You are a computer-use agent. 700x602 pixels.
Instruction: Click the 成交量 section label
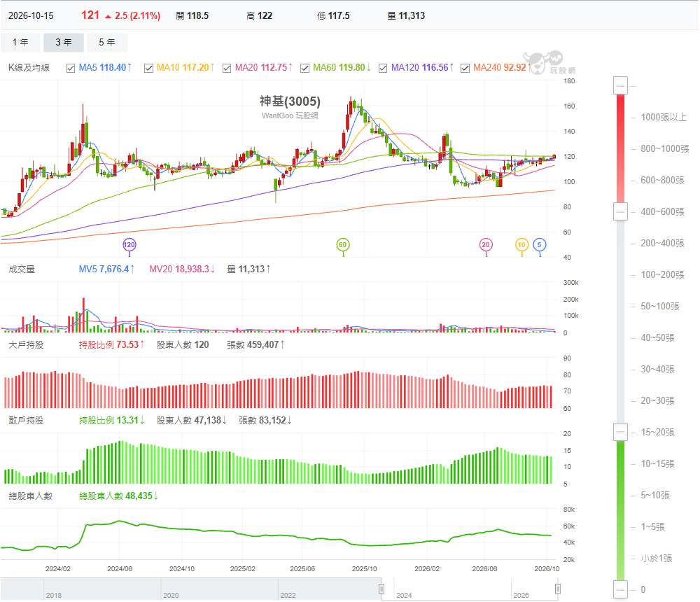pyautogui.click(x=22, y=269)
